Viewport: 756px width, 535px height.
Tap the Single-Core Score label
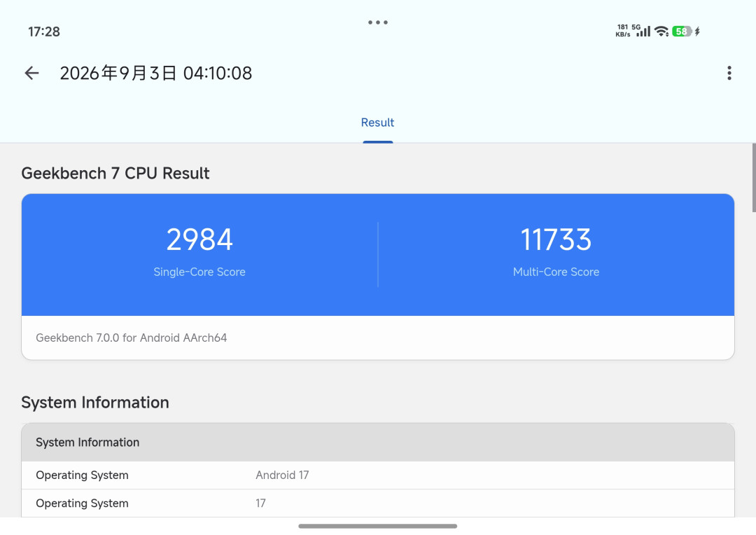tap(199, 272)
